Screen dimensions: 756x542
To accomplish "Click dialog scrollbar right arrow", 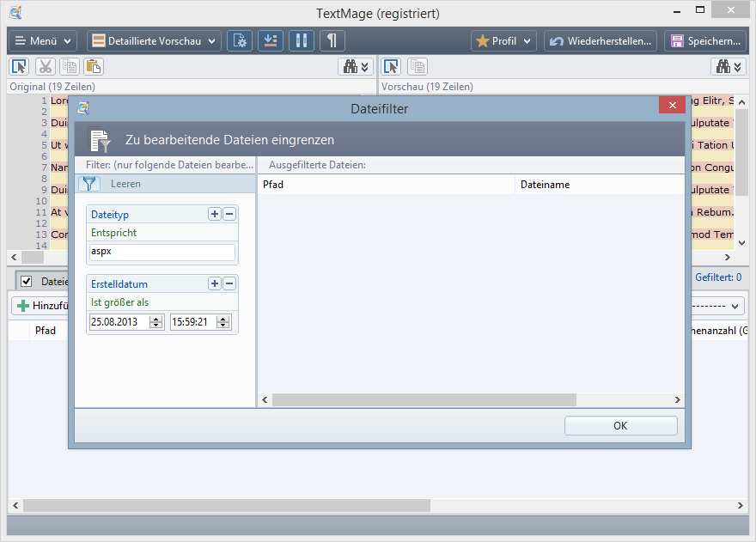I will click(678, 399).
